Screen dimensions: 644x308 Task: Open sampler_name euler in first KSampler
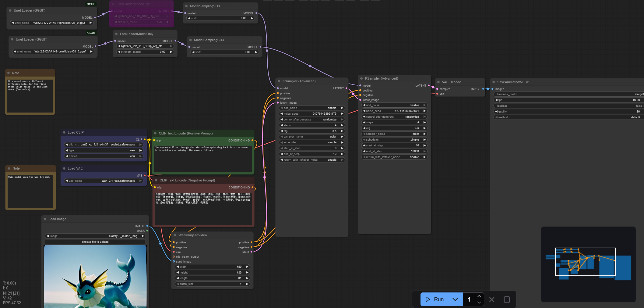(312, 137)
